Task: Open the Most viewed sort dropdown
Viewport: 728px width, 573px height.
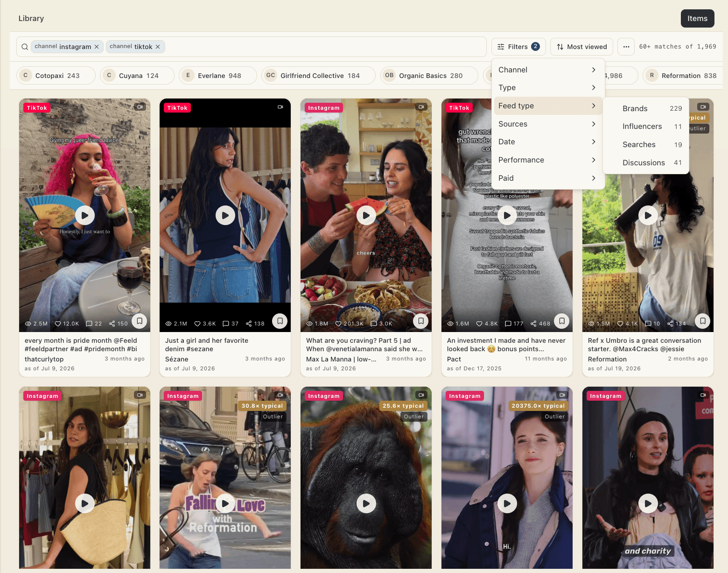Action: point(581,47)
